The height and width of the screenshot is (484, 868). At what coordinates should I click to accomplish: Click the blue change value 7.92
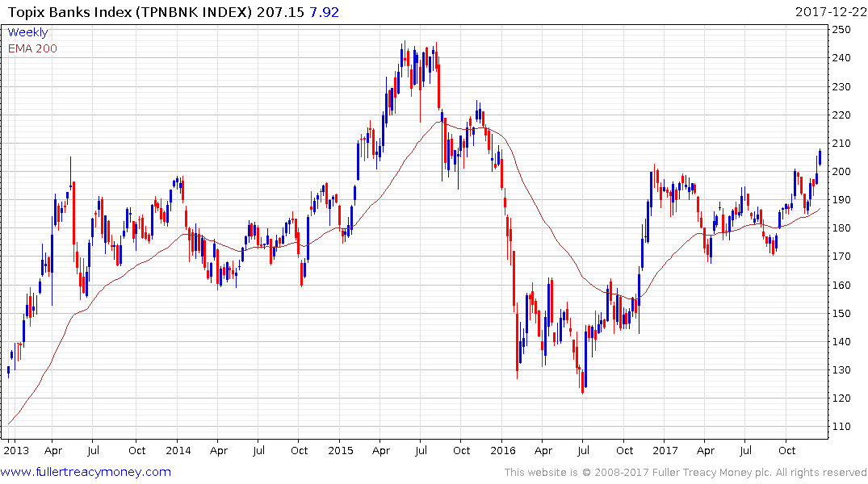click(324, 11)
